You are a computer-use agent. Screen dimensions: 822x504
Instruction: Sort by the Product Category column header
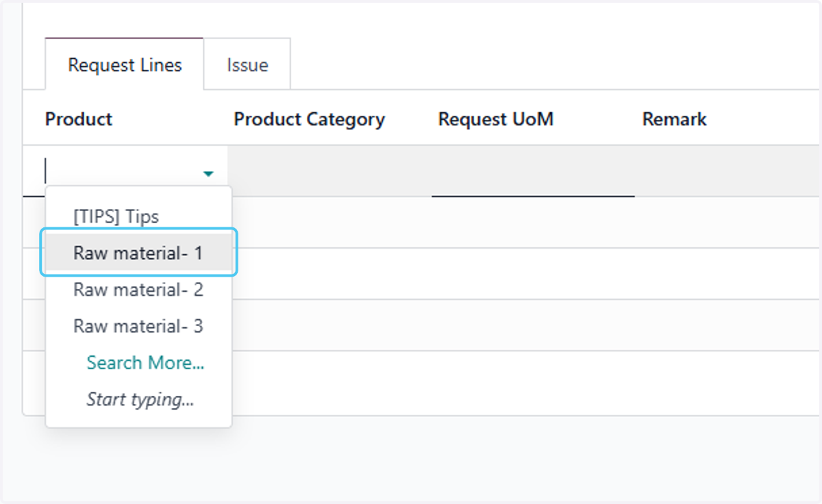coord(310,119)
